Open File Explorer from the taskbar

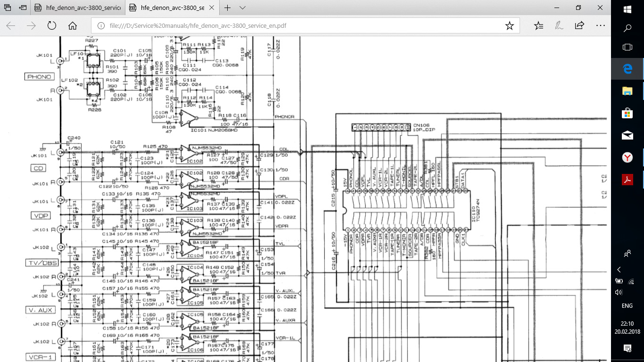click(627, 91)
